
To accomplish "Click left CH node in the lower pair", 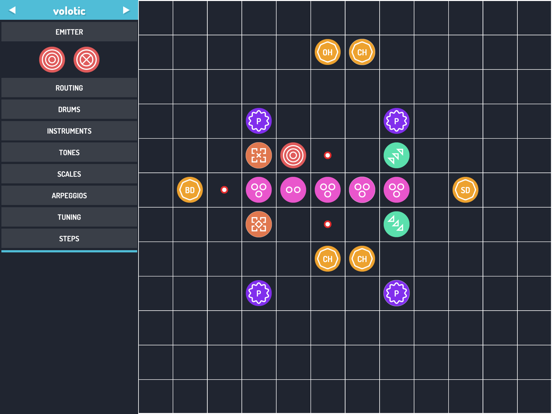I will (x=327, y=259).
